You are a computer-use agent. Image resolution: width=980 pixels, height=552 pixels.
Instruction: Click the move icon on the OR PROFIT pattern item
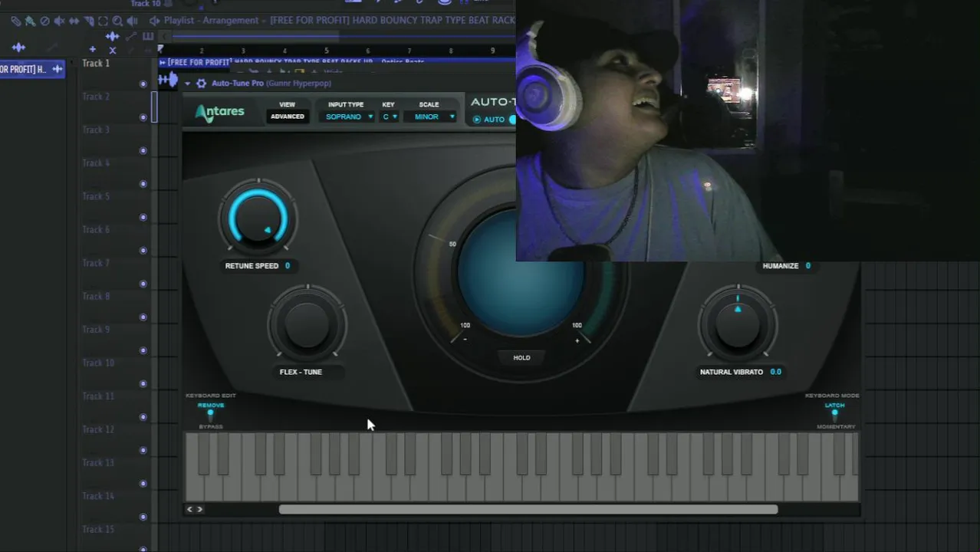(x=58, y=69)
